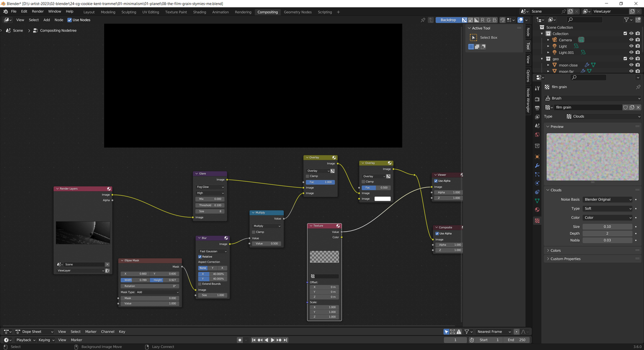
Task: Open the World properties globe tab
Action: coord(537,134)
